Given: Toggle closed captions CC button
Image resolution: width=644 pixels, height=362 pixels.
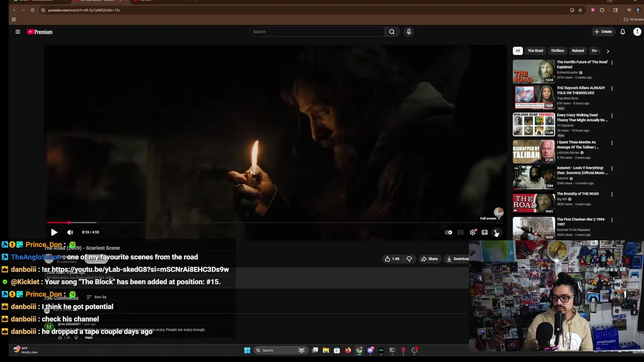Looking at the screenshot, I should click(460, 232).
